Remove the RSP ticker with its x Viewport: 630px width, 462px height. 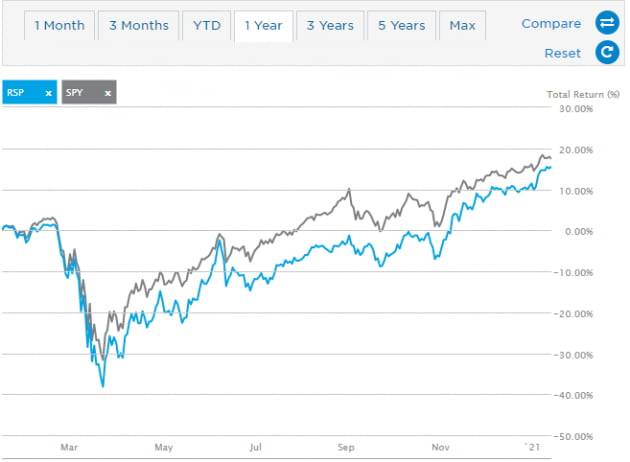tap(48, 93)
